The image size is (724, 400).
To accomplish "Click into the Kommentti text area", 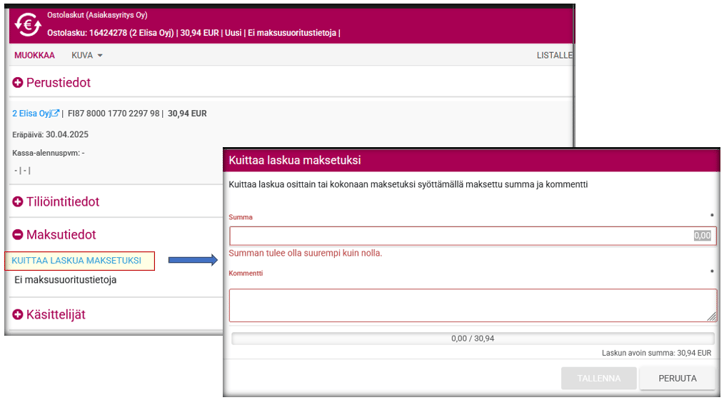I will [472, 304].
